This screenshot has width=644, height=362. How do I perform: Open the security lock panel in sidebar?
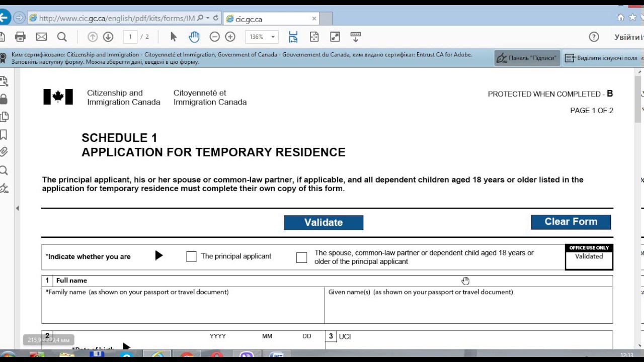(4, 99)
